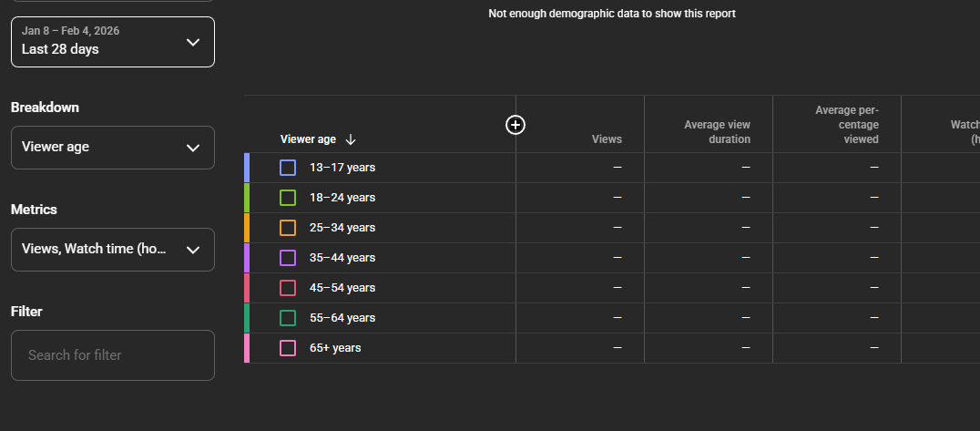Image resolution: width=980 pixels, height=431 pixels.
Task: Sort by the Views column header
Action: [x=607, y=139]
